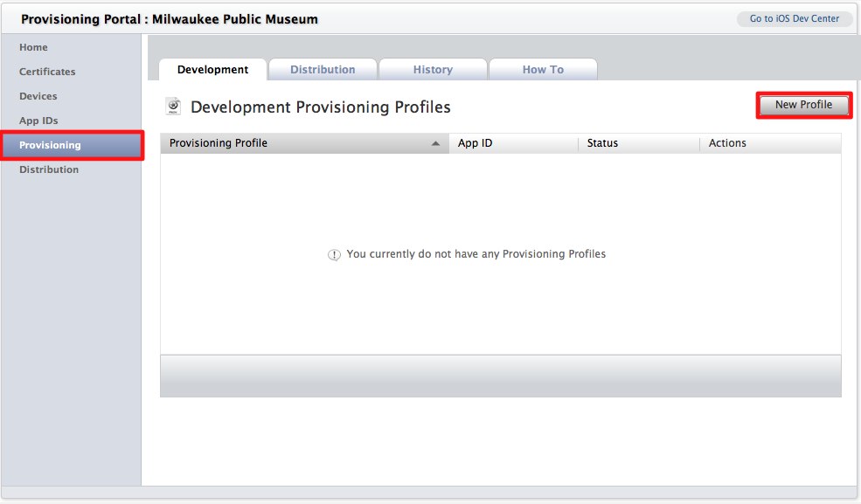This screenshot has width=861, height=504.
Task: Click the Provisioning Portal title text
Action: tap(169, 19)
